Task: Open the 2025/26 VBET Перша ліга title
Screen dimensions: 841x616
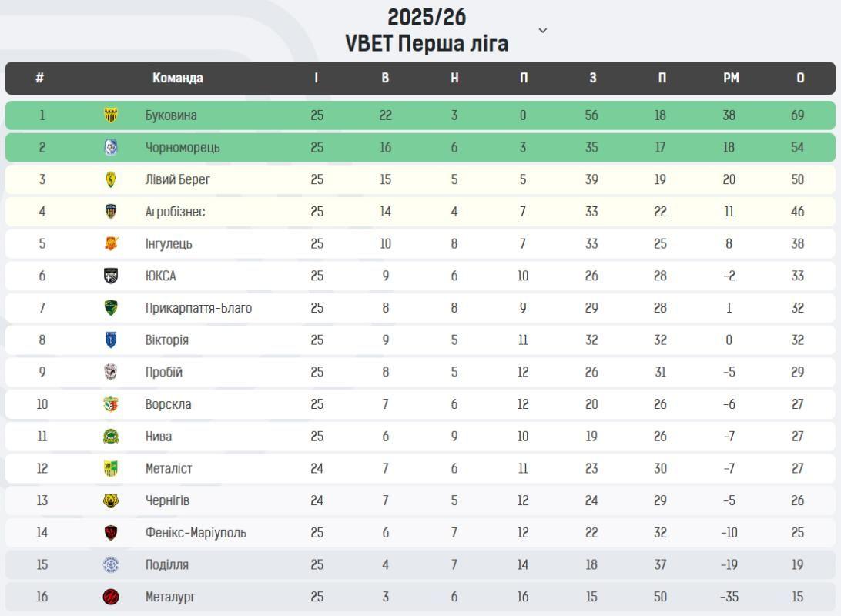Action: pos(427,31)
